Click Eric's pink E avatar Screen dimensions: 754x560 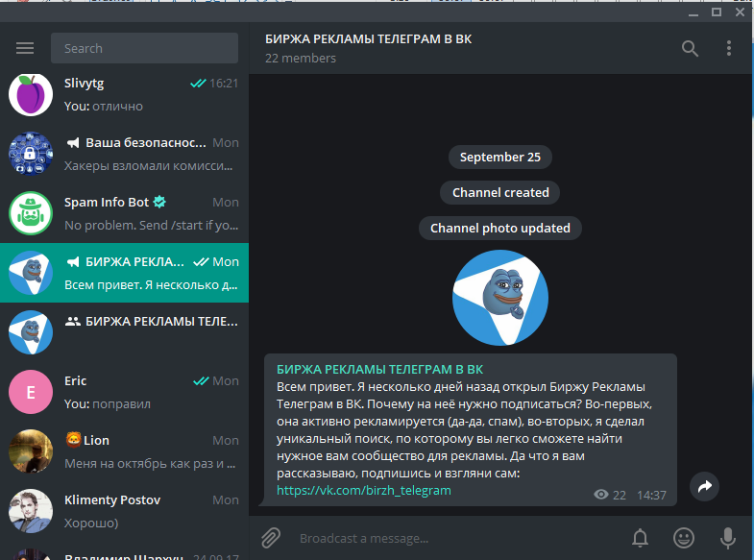(31, 392)
